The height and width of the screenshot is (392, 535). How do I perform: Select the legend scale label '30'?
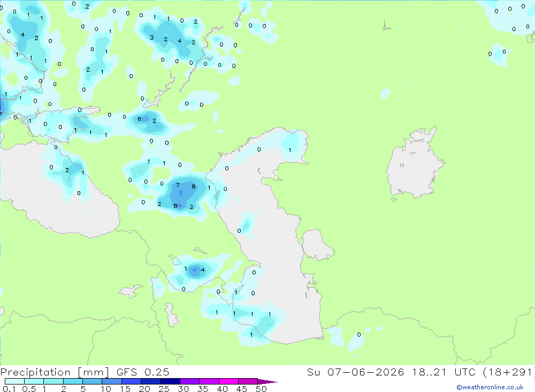click(184, 389)
